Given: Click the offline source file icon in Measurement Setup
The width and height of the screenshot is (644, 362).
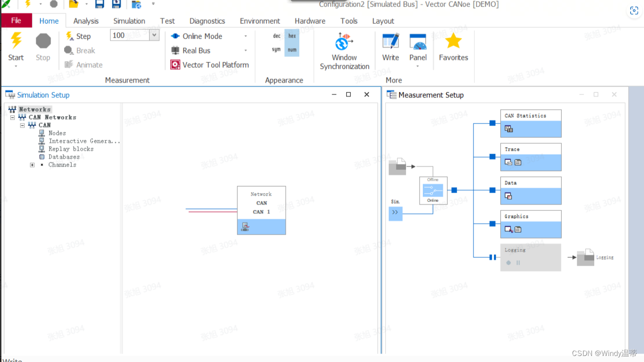Looking at the screenshot, I should click(x=397, y=167).
